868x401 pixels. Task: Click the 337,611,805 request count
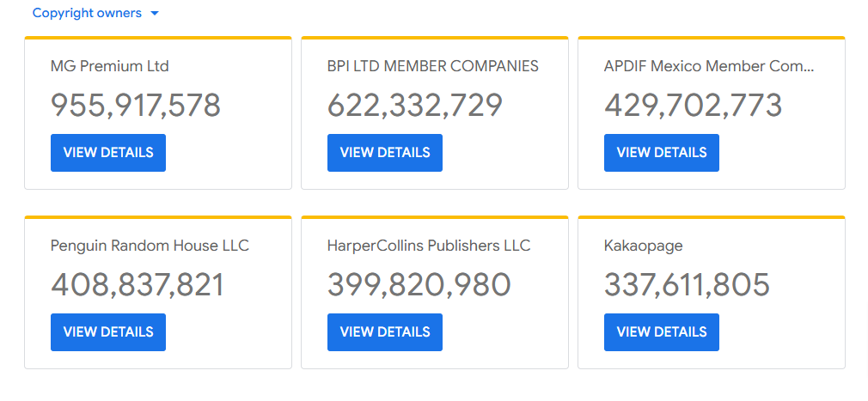(x=687, y=285)
